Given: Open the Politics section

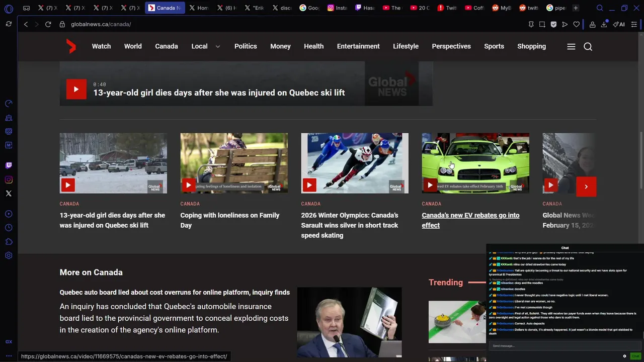Looking at the screenshot, I should pyautogui.click(x=246, y=46).
